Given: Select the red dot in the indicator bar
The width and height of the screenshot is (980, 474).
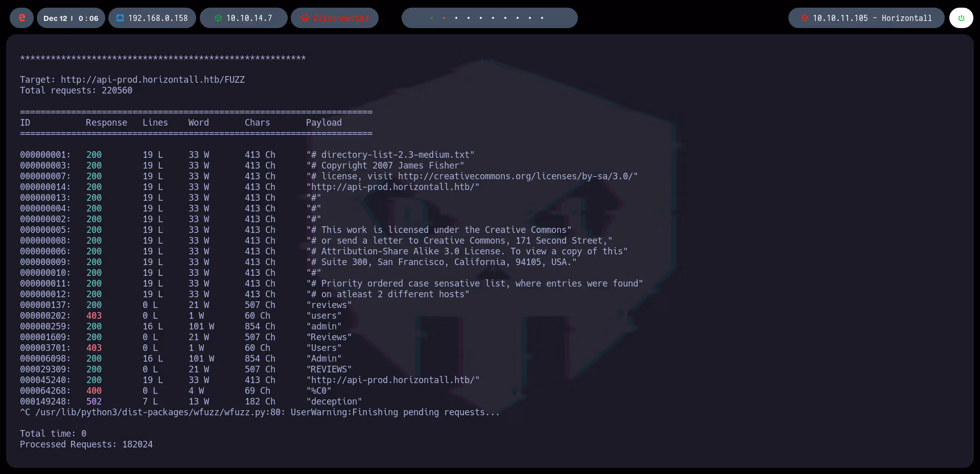Looking at the screenshot, I should [444, 17].
